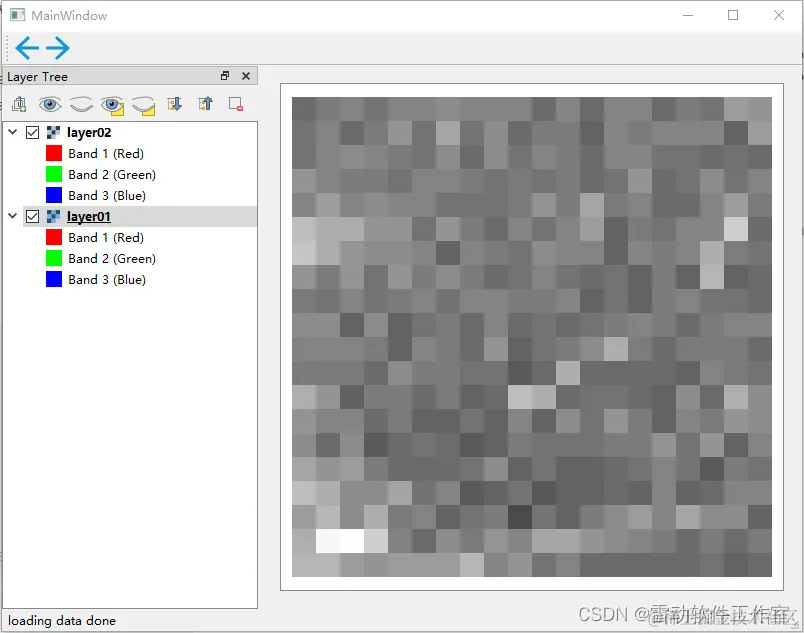Image resolution: width=804 pixels, height=633 pixels.
Task: Click green swatch of layer01 Band 2
Action: click(54, 258)
